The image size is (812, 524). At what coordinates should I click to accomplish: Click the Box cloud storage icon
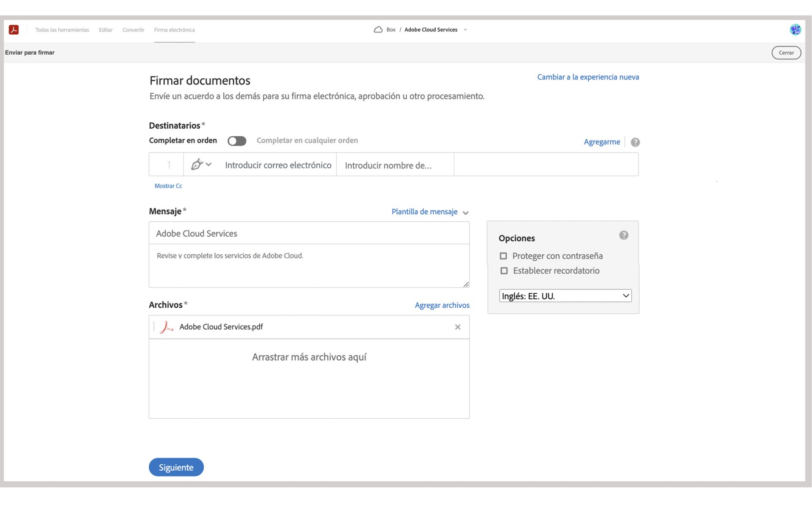point(378,30)
